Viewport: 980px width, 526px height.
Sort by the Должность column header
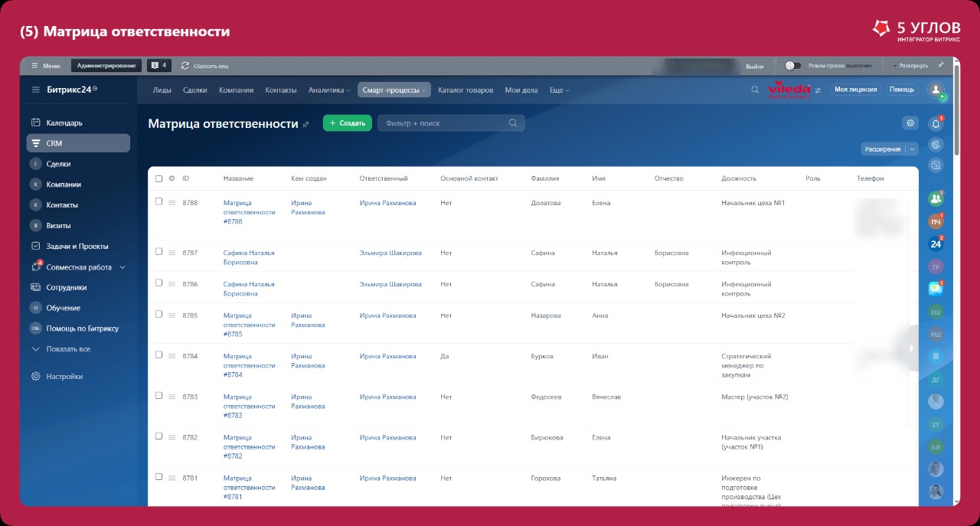click(739, 178)
